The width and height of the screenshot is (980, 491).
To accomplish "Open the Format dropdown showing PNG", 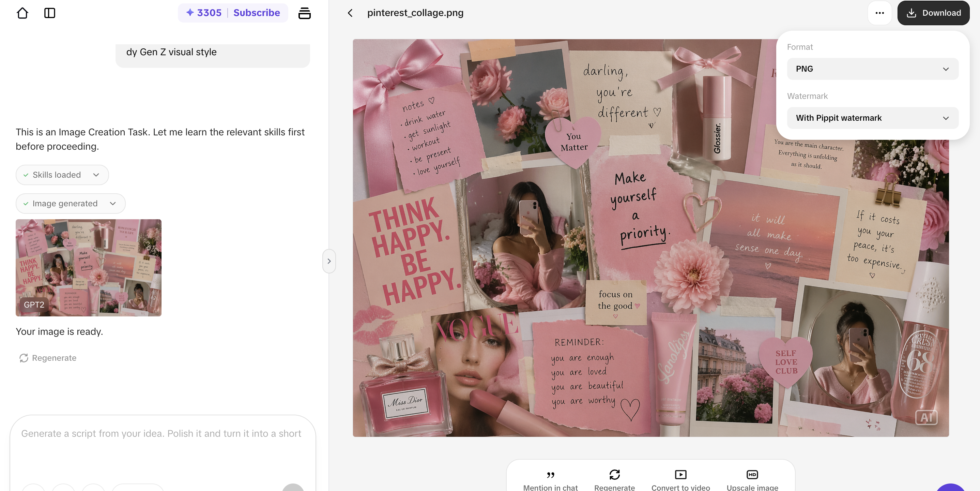I will tap(872, 69).
